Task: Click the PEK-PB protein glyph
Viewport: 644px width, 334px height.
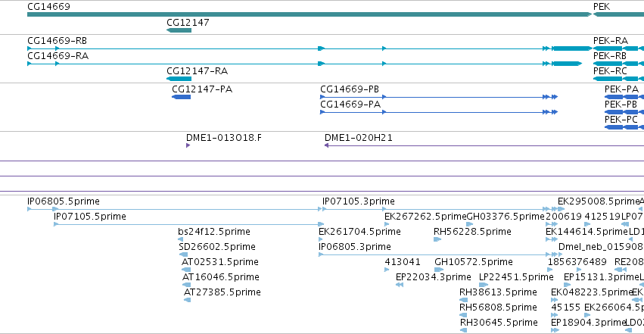Action: point(624,112)
